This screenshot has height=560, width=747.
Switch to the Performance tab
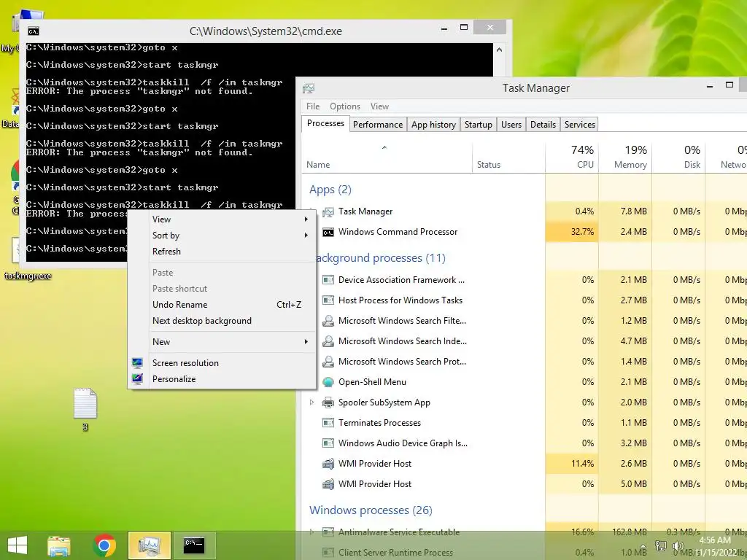378,124
